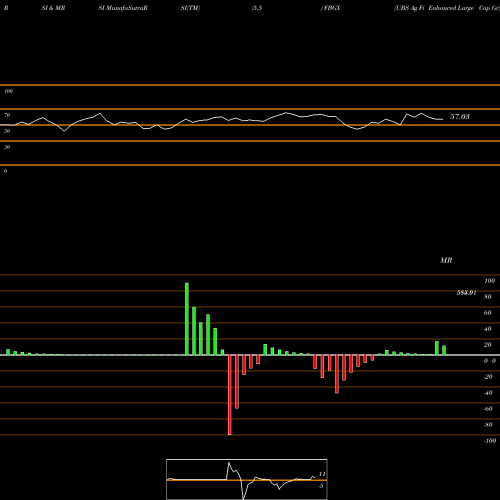Click the "UBS Ag Fi Enhanced Large Cap" title
The width and height of the screenshot is (500, 500).
click(x=447, y=8)
